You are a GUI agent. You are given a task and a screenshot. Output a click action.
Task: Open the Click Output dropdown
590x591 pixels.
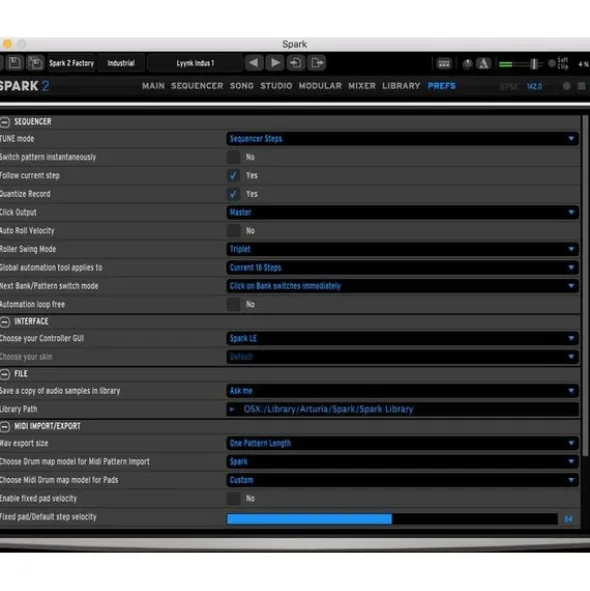click(402, 212)
